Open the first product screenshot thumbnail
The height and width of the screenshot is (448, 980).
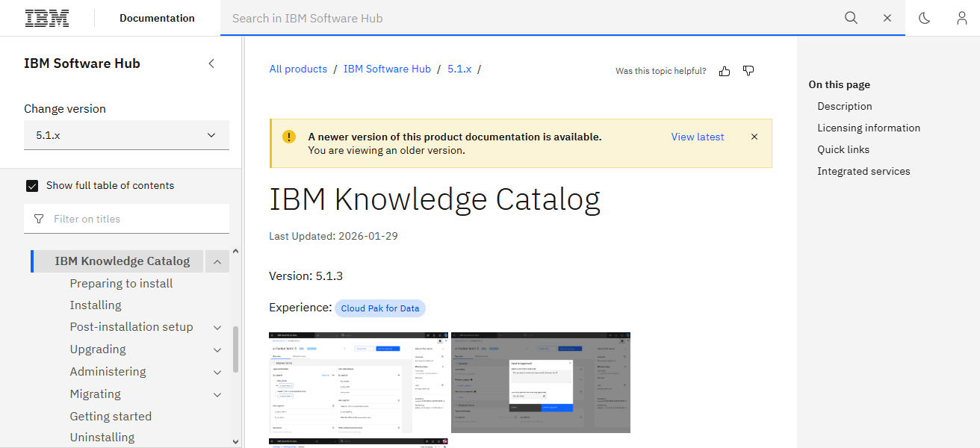click(x=358, y=382)
